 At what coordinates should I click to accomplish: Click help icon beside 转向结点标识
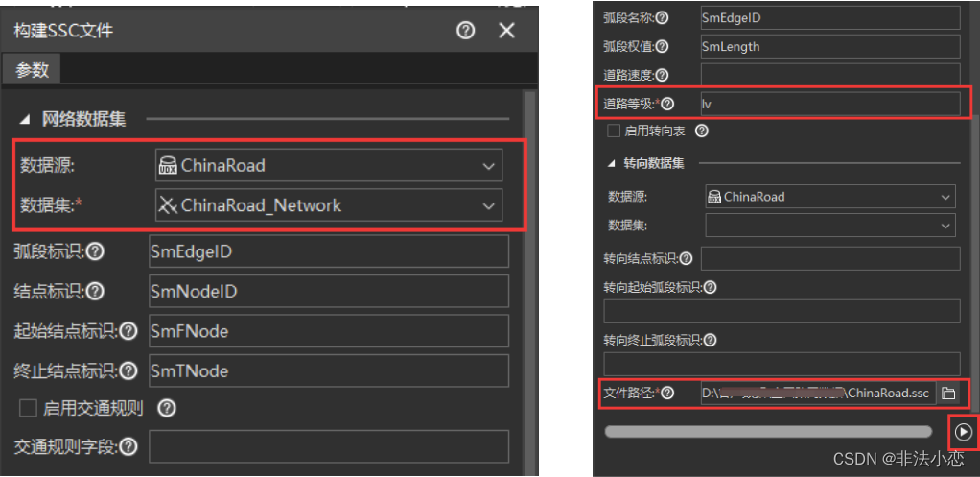686,258
